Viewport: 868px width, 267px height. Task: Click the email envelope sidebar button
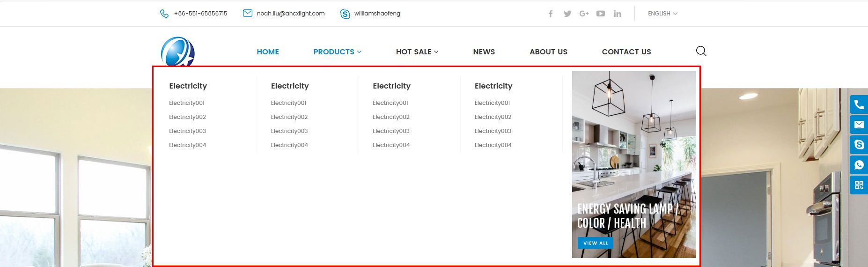(859, 125)
